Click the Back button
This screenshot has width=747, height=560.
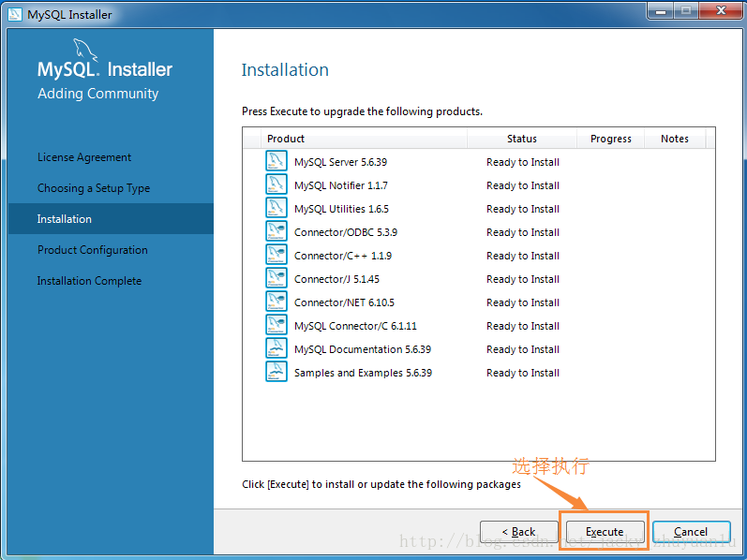pyautogui.click(x=519, y=531)
